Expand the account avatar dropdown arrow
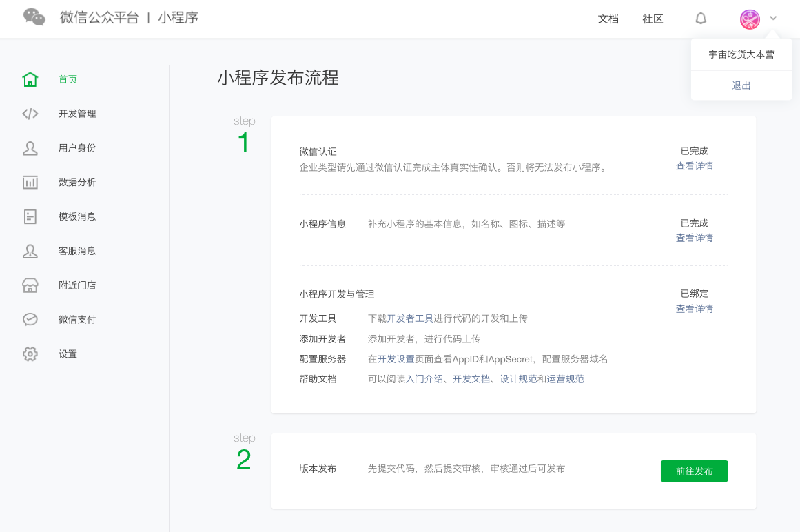This screenshot has width=800, height=532. click(x=772, y=18)
